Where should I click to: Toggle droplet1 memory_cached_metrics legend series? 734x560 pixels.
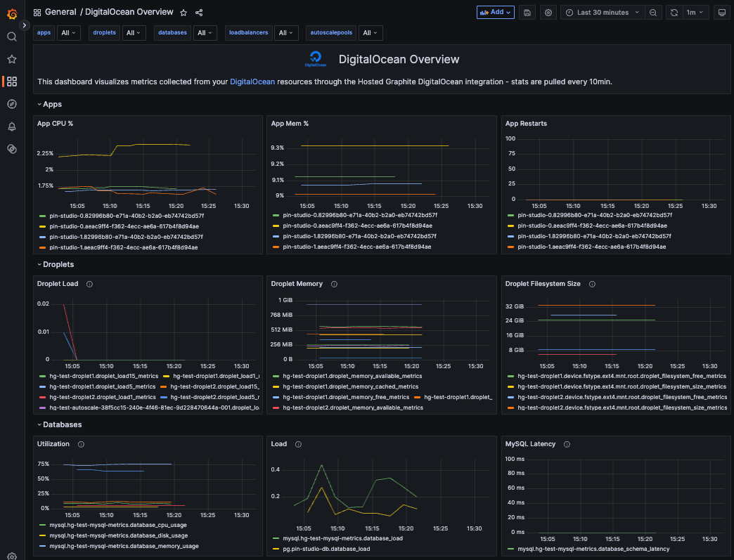(351, 386)
